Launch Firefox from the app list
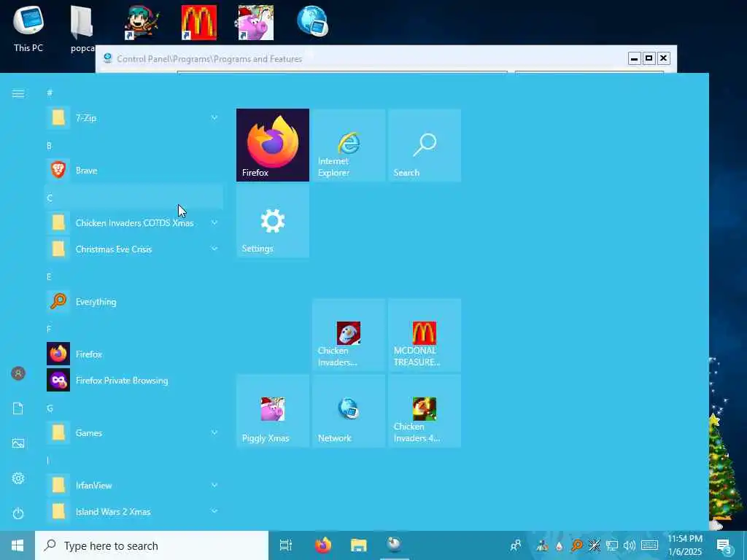The image size is (747, 560). point(134,354)
